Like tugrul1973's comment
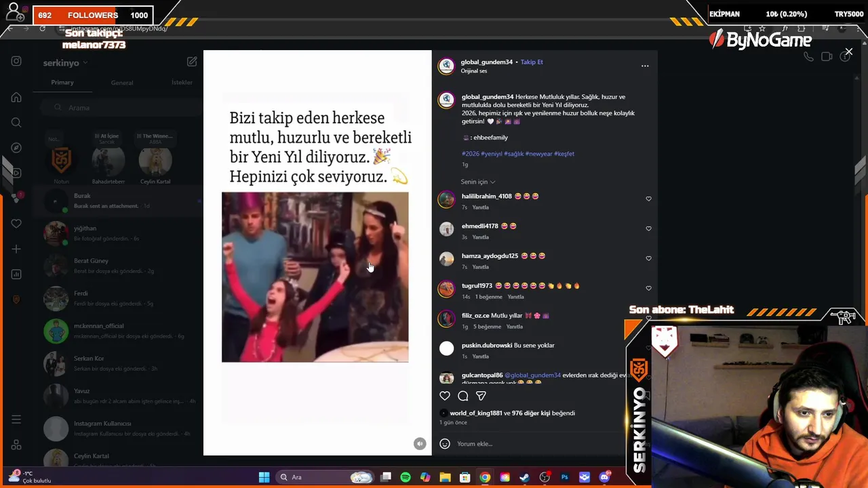 coord(648,288)
